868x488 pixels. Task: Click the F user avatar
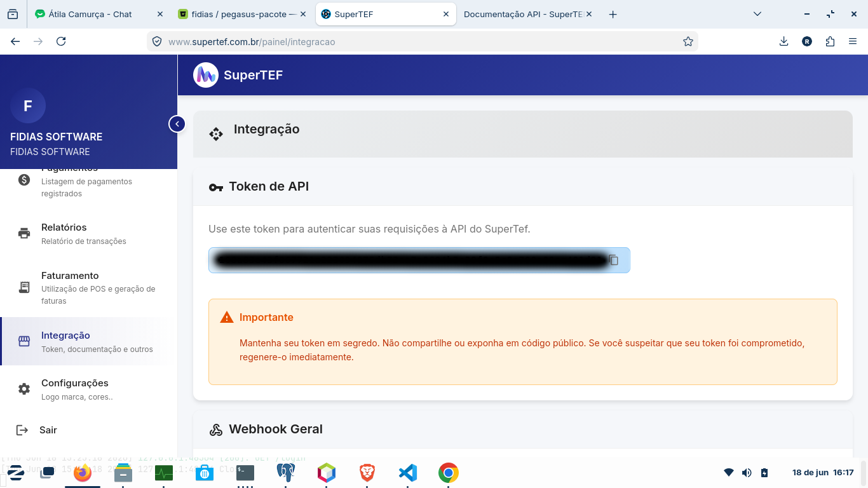coord(28,105)
